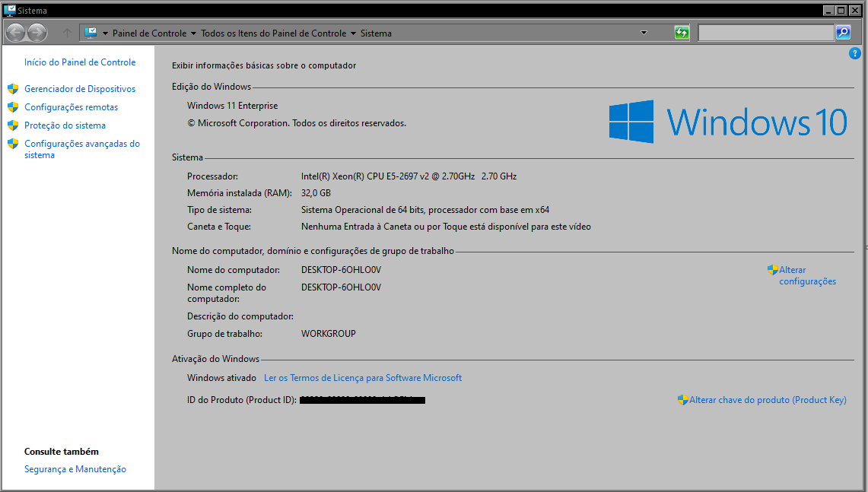Click the 32,0 GB memory value
This screenshot has height=492, width=868.
316,192
